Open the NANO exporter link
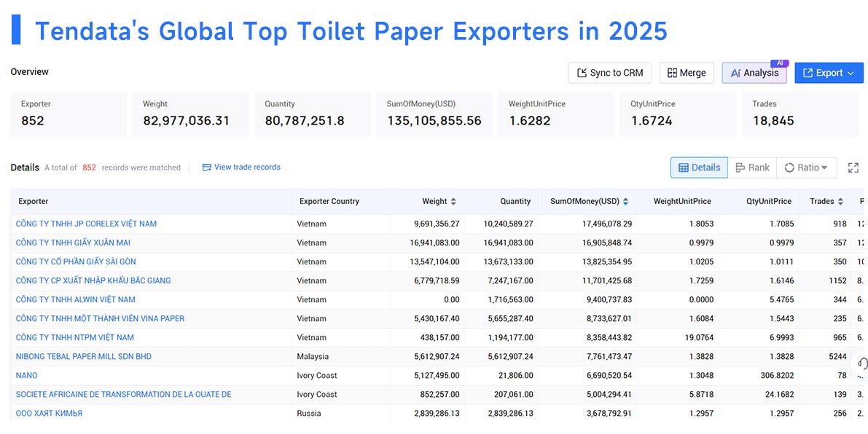 click(x=26, y=376)
